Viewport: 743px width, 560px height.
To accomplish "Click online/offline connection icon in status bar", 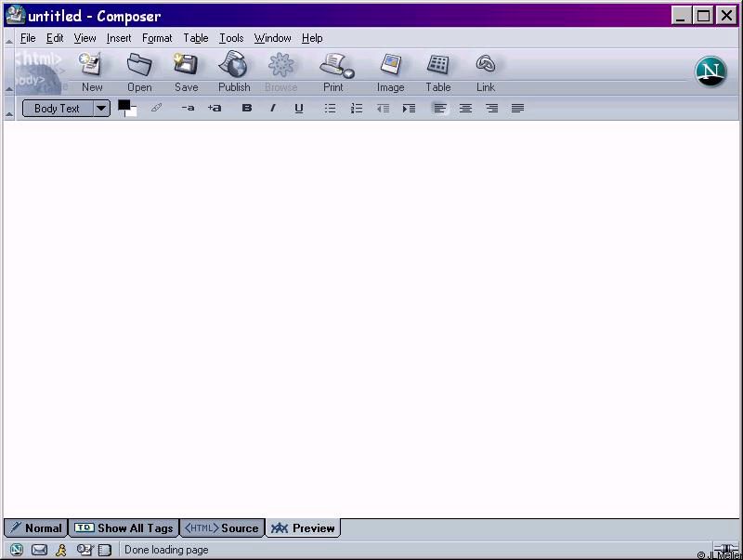I will click(x=725, y=550).
